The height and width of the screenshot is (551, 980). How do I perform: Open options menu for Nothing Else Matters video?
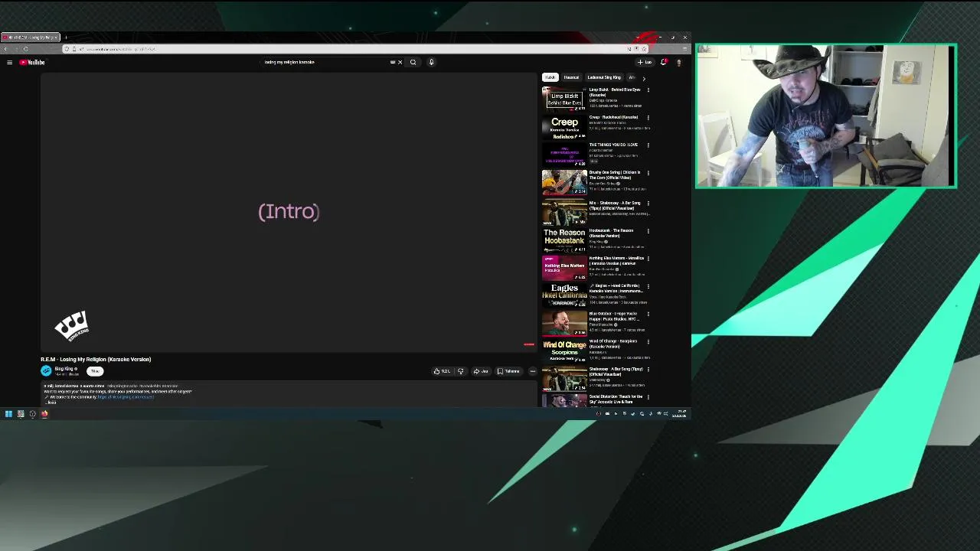click(x=648, y=259)
